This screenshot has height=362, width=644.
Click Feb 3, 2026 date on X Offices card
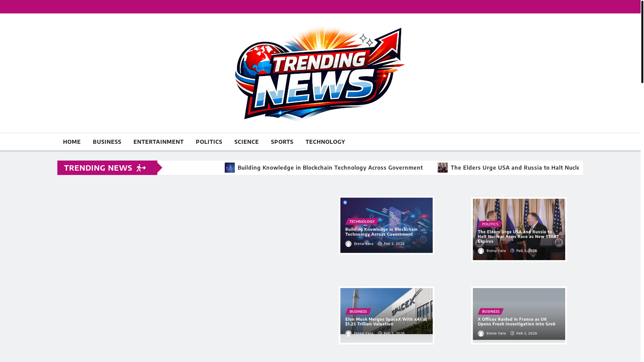pyautogui.click(x=527, y=334)
